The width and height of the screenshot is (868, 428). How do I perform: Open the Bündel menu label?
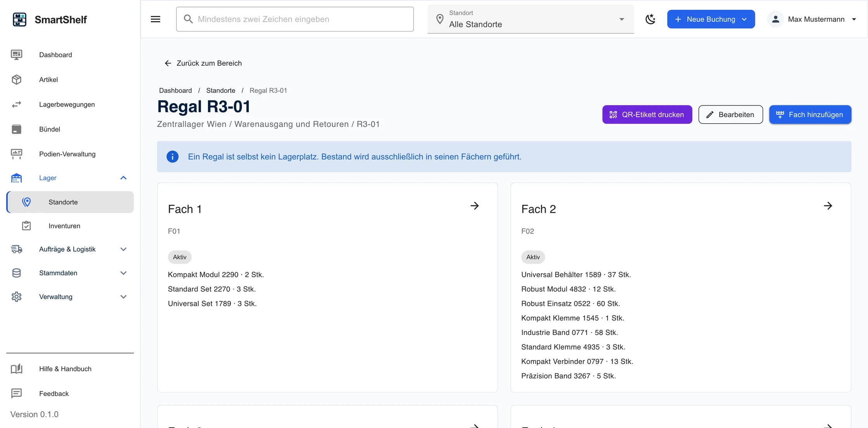click(50, 129)
